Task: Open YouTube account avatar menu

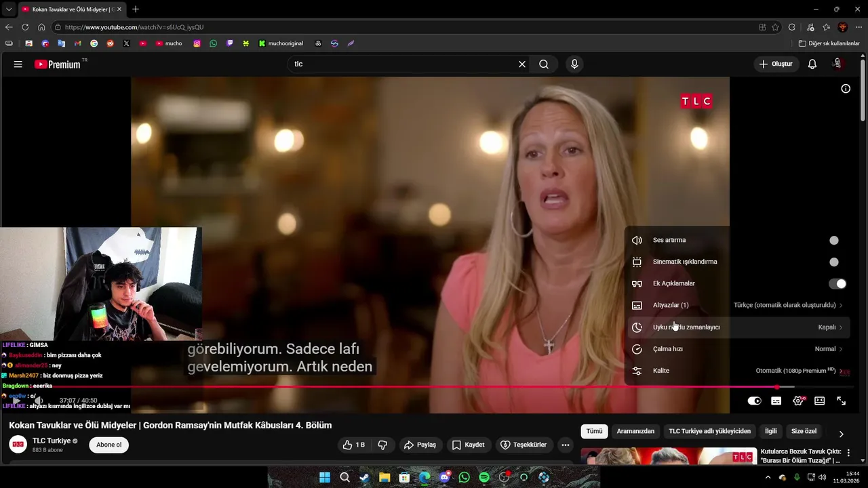Action: pos(838,64)
